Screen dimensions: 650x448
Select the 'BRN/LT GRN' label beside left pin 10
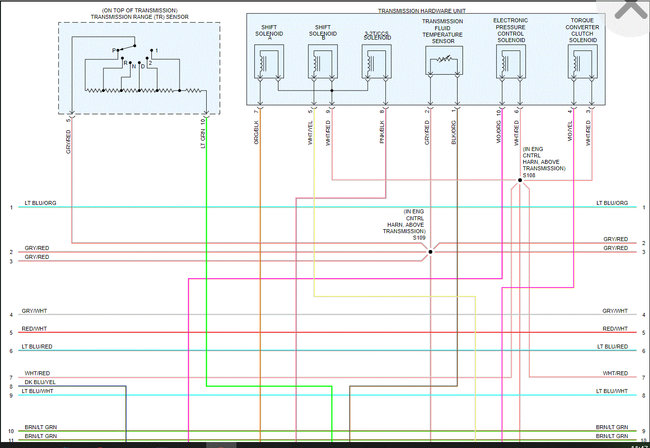point(41,427)
